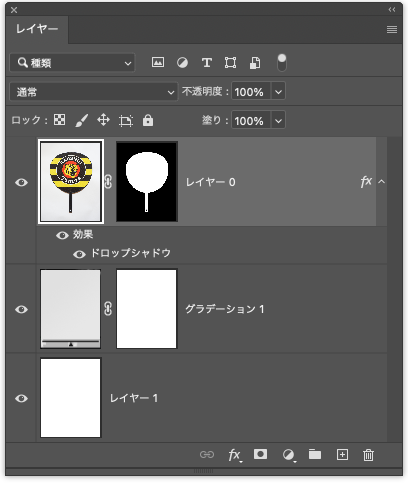Click the 不透明度 100% value field
Image resolution: width=408 pixels, height=483 pixels.
(252, 92)
